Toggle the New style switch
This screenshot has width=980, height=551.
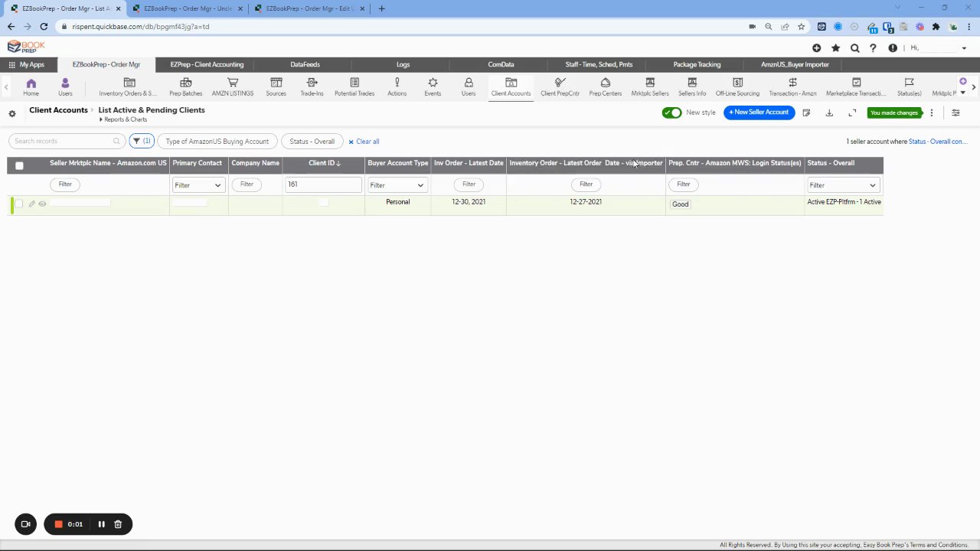point(671,112)
